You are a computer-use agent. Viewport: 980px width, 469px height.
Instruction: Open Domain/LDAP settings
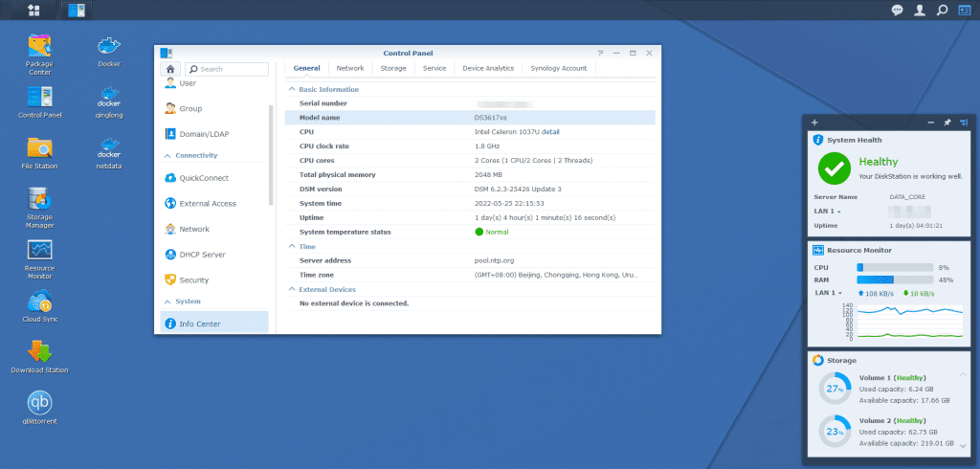point(214,134)
